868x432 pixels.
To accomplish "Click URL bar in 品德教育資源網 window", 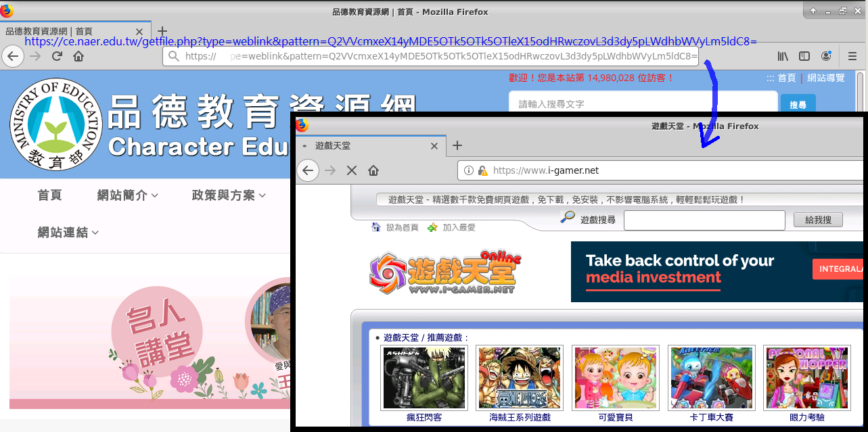I will coord(432,56).
